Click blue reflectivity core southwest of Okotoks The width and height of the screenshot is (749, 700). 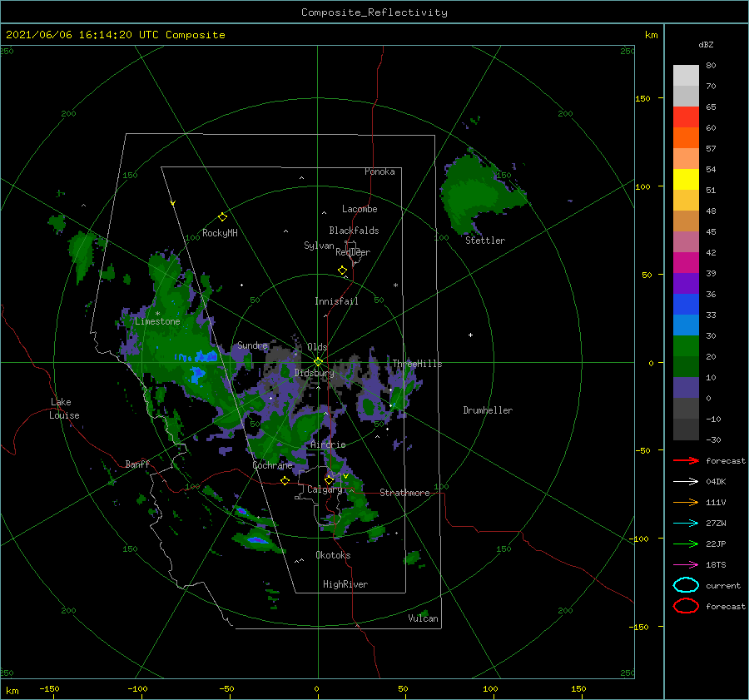[257, 540]
